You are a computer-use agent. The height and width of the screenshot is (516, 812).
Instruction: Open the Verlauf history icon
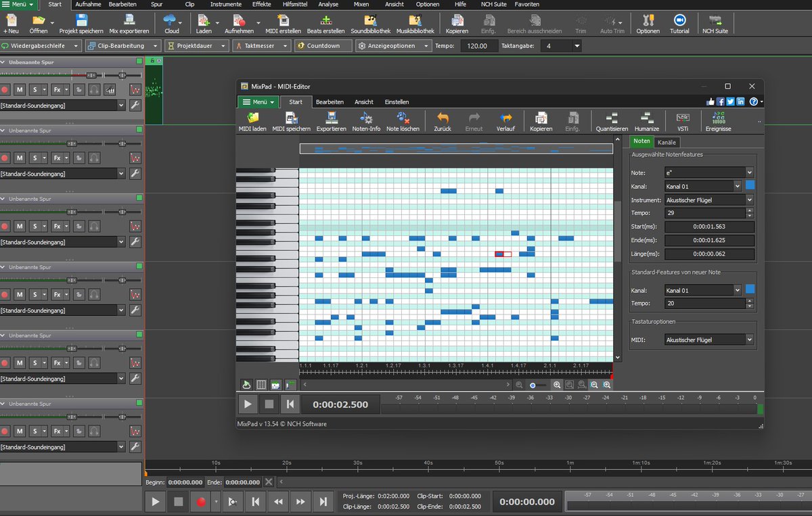[505, 122]
